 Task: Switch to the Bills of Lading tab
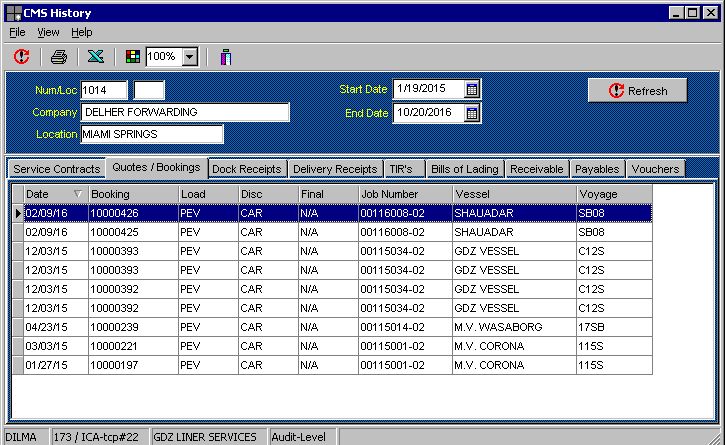click(465, 169)
